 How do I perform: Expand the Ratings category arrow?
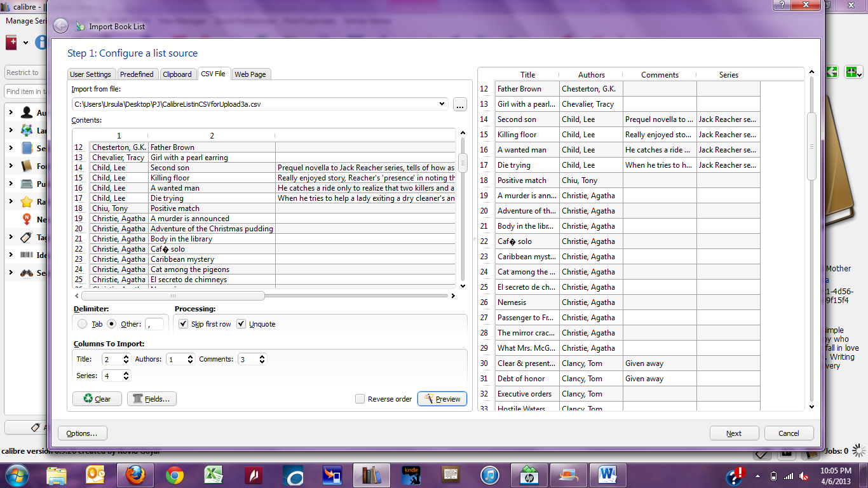coord(11,201)
